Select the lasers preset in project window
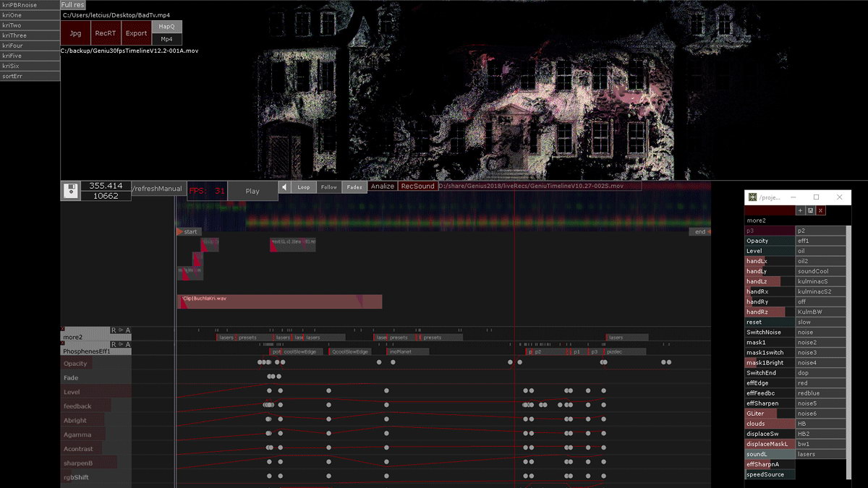868x488 pixels. point(820,454)
